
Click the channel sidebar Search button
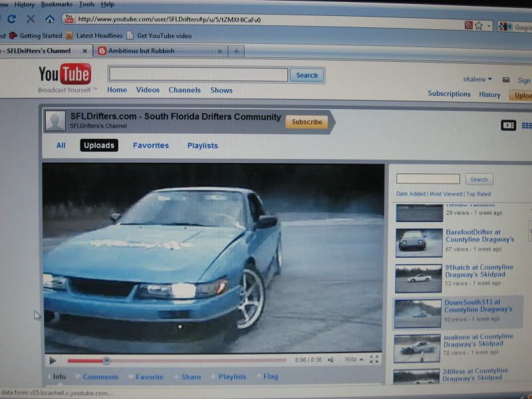tap(479, 179)
